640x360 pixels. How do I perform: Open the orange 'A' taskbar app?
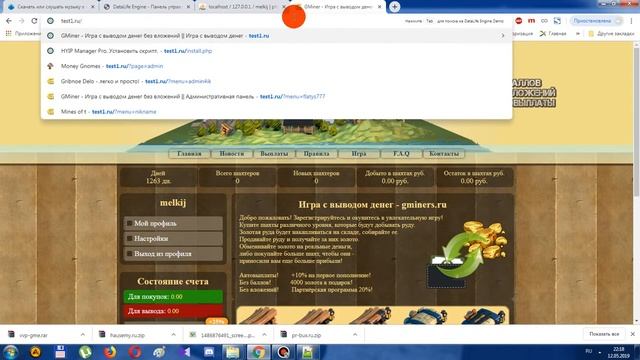point(36,352)
